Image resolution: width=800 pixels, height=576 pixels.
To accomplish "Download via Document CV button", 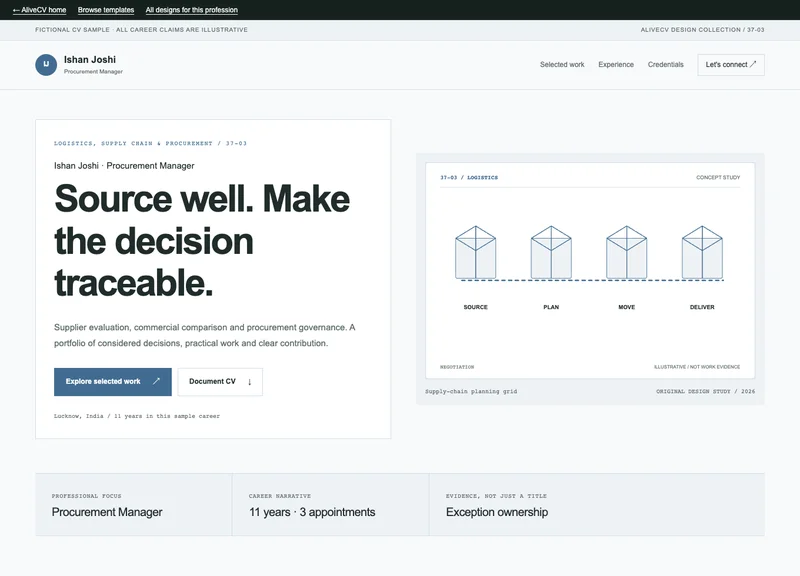I will pyautogui.click(x=220, y=382).
